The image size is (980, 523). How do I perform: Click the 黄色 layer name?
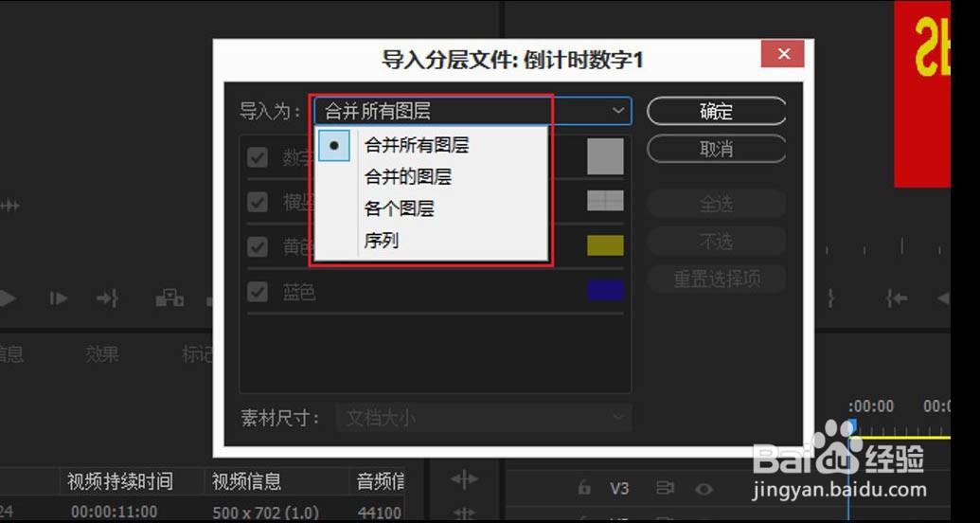297,247
